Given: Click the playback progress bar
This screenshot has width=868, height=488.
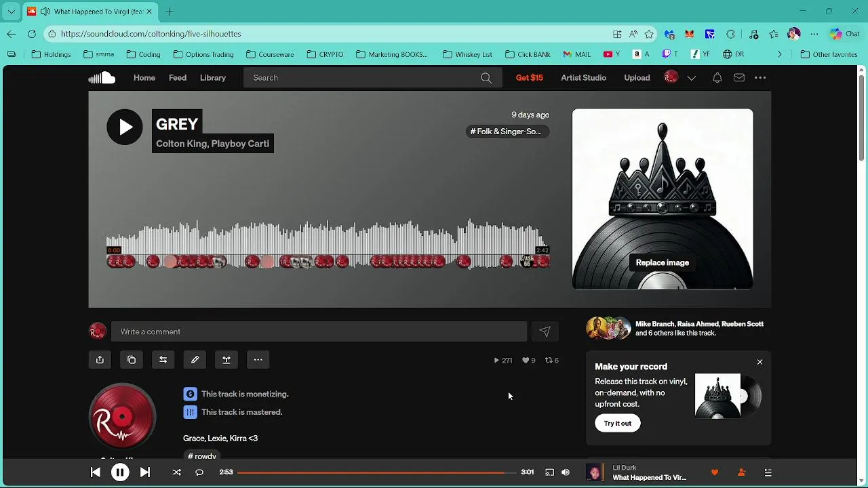Looking at the screenshot, I should pos(376,472).
